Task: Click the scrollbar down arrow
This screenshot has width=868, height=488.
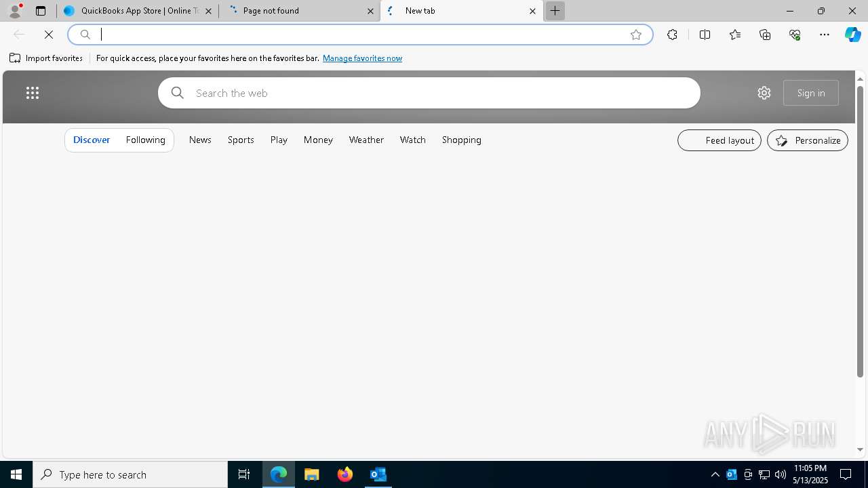Action: [860, 449]
